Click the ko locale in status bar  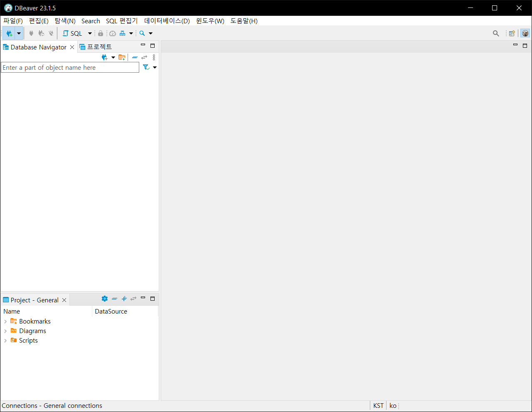[393, 406]
